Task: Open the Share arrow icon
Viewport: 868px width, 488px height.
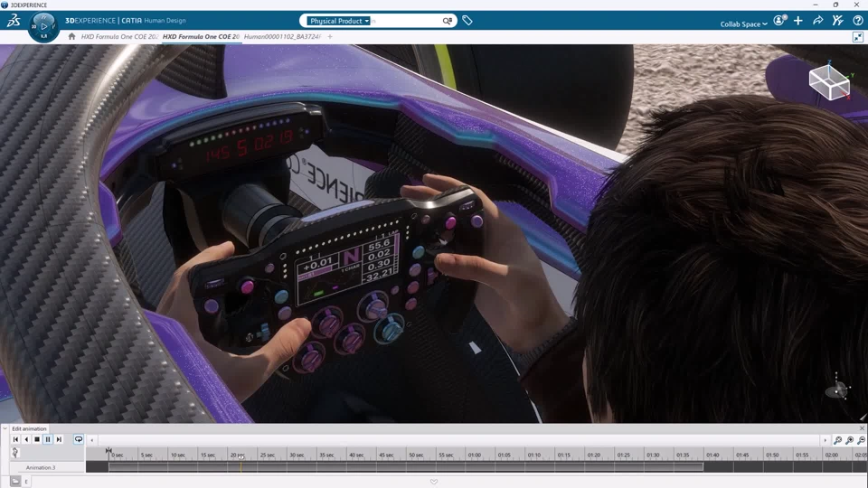Action: [x=817, y=21]
